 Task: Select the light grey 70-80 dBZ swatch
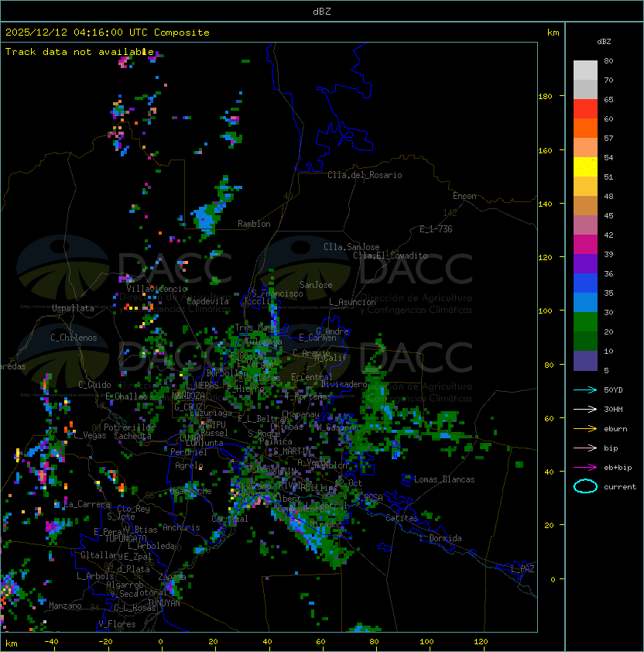click(585, 70)
